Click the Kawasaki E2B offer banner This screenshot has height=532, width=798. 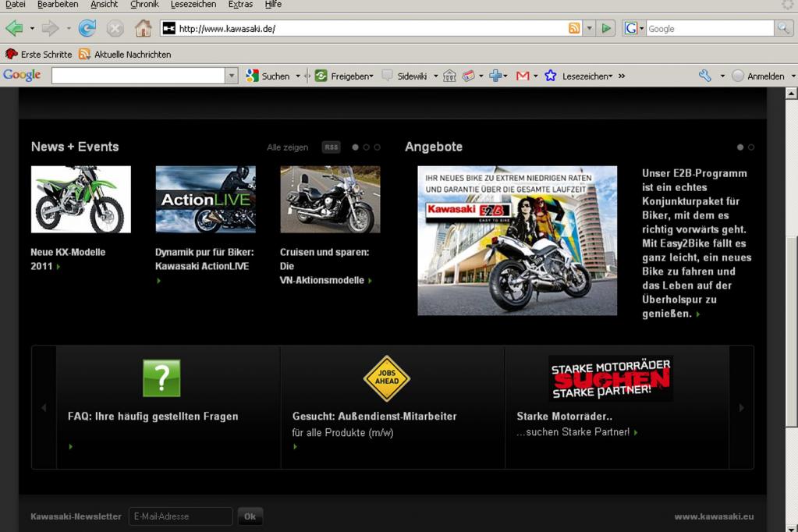click(517, 240)
